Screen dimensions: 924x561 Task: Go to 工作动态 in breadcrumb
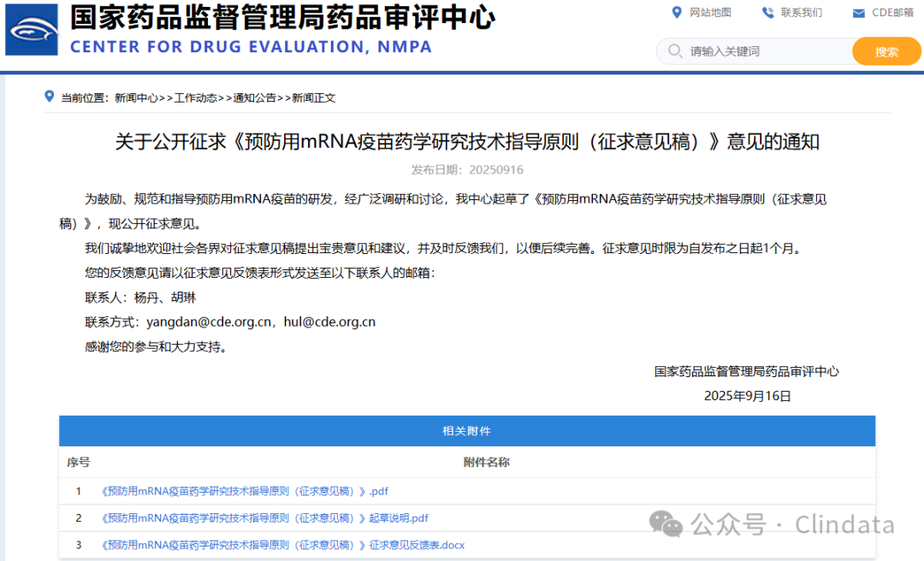[x=196, y=97]
